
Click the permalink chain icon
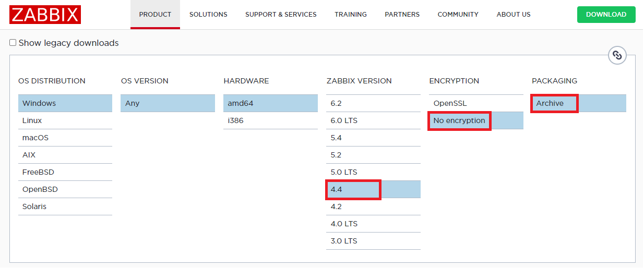tap(617, 55)
